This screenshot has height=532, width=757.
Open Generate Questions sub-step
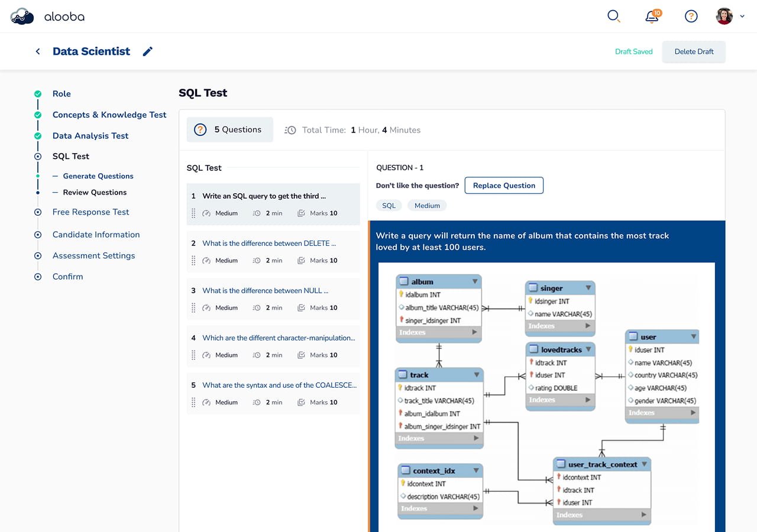point(98,176)
